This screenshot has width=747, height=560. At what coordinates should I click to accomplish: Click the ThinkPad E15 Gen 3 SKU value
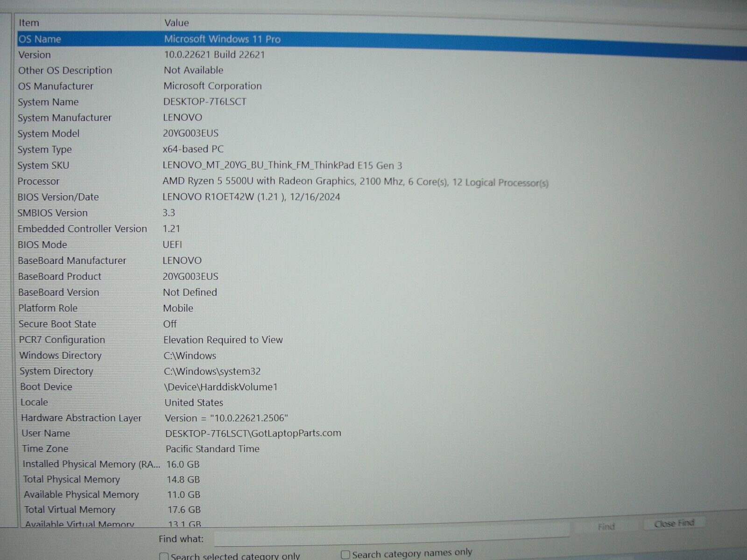(282, 165)
